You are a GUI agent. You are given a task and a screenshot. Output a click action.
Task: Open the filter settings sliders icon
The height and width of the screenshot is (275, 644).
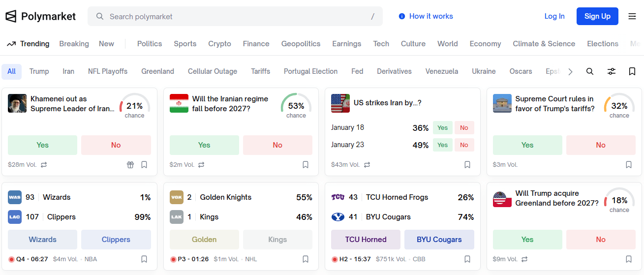612,71
